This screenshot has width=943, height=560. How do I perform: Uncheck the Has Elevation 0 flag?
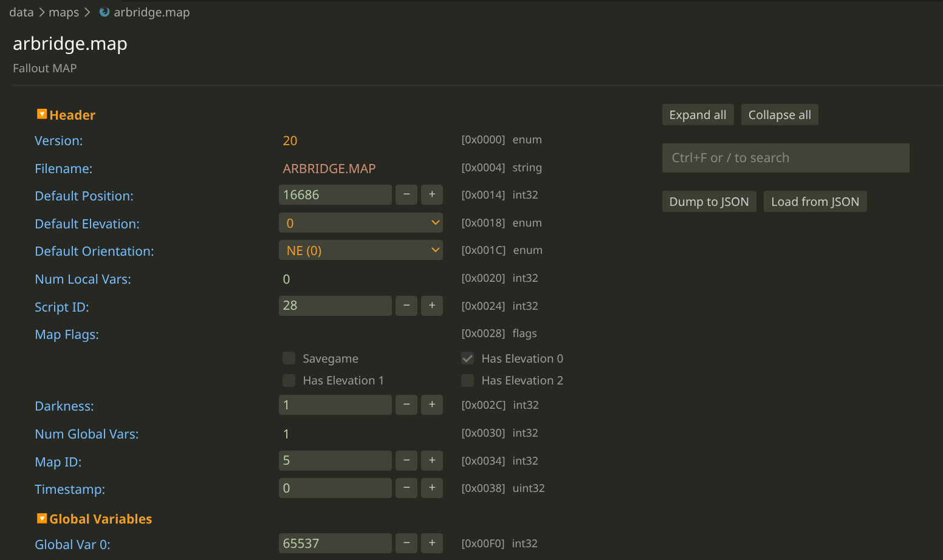(468, 358)
